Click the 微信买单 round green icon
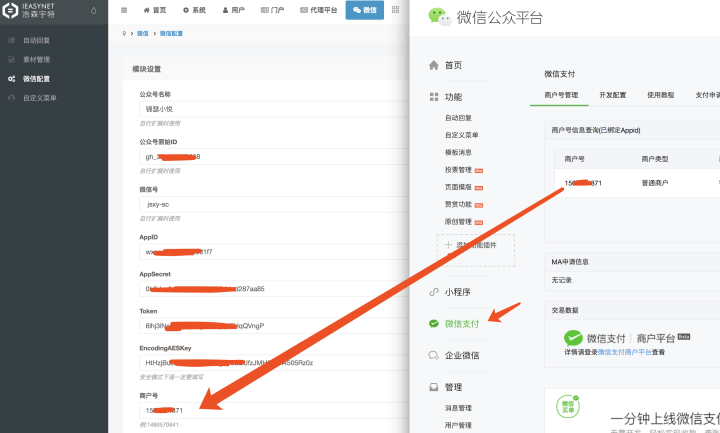 coord(568,406)
